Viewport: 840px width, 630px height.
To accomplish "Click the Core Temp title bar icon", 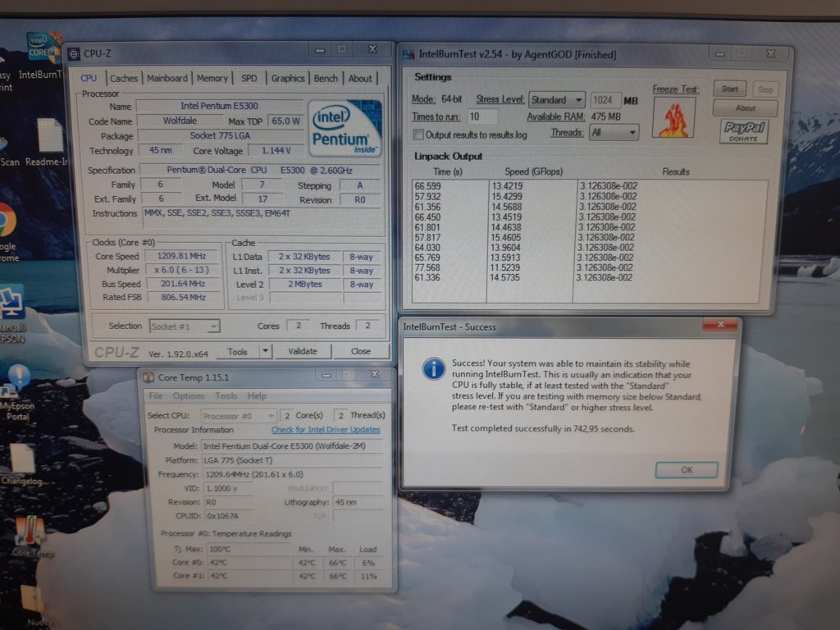I will pyautogui.click(x=148, y=377).
